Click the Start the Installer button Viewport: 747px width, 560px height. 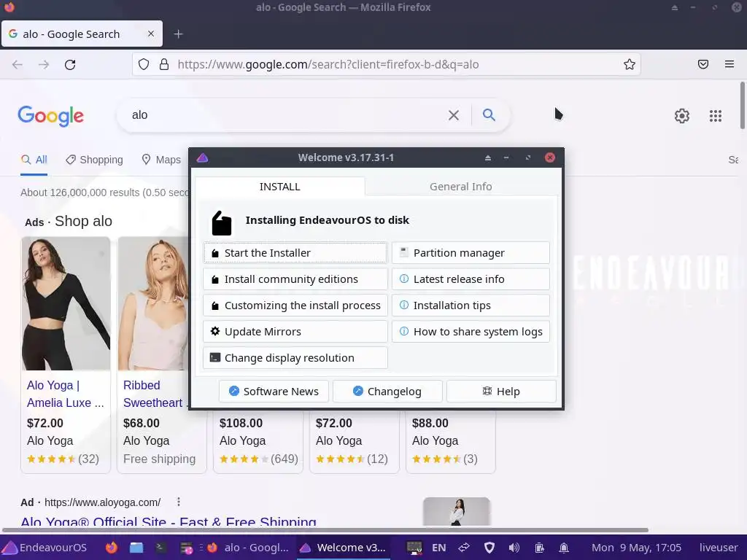[x=295, y=253]
